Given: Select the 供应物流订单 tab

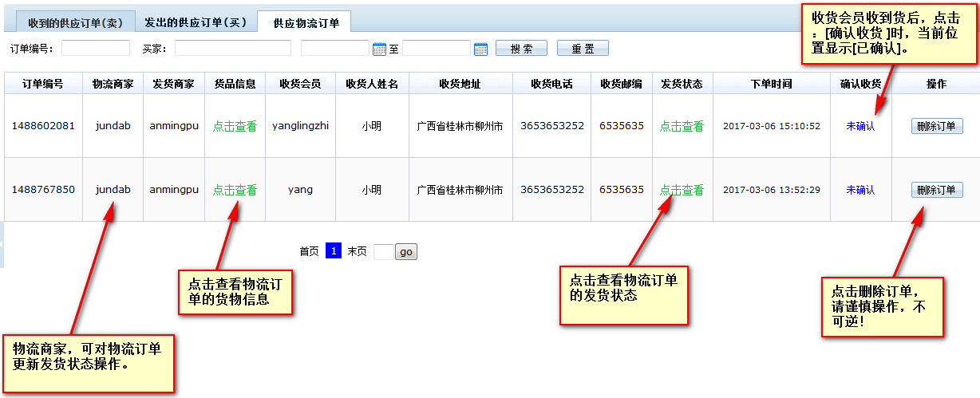Looking at the screenshot, I should [306, 23].
